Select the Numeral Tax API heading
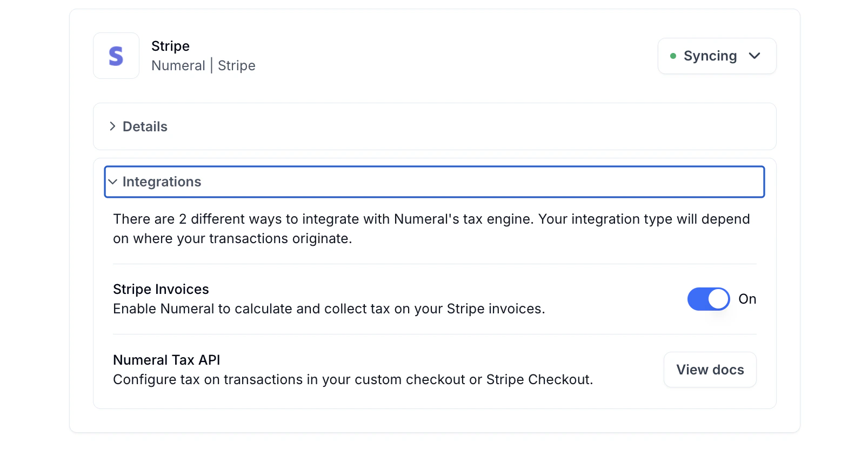Viewport: 868px width, 456px height. tap(166, 360)
